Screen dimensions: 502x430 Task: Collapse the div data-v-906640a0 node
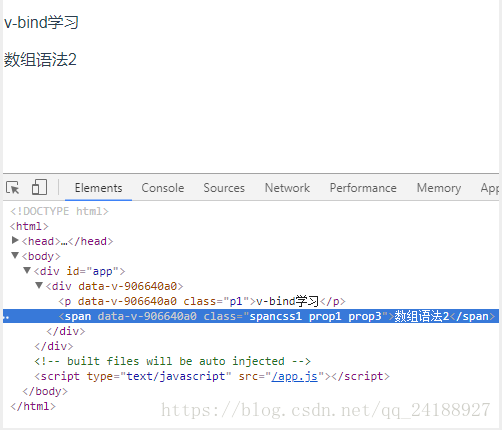coord(39,285)
